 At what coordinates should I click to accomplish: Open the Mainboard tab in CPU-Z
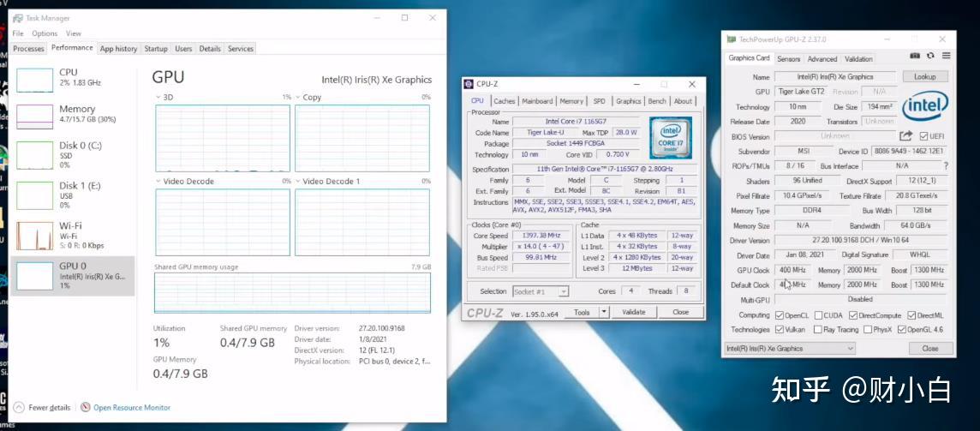tap(537, 101)
